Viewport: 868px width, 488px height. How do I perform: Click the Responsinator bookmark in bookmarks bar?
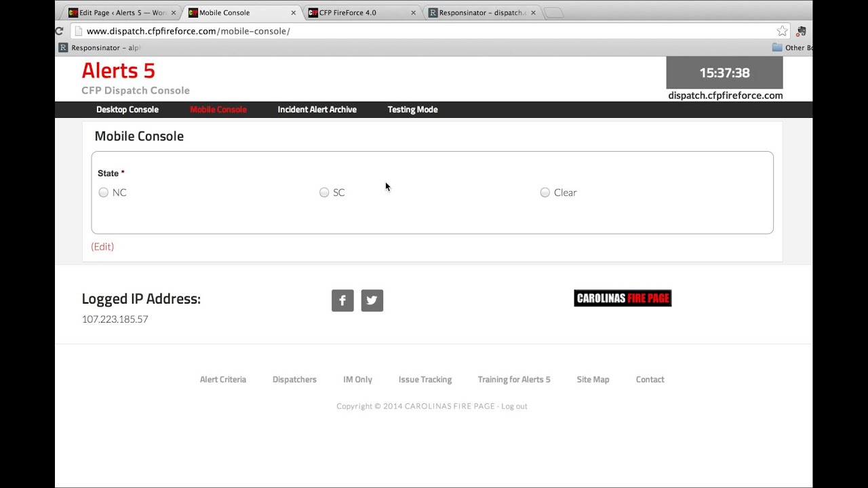(x=100, y=47)
